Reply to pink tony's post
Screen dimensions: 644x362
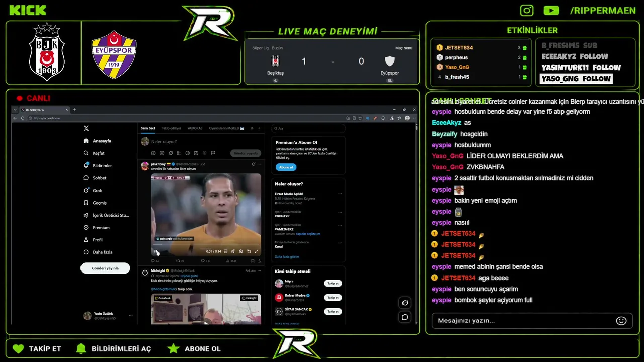click(154, 261)
